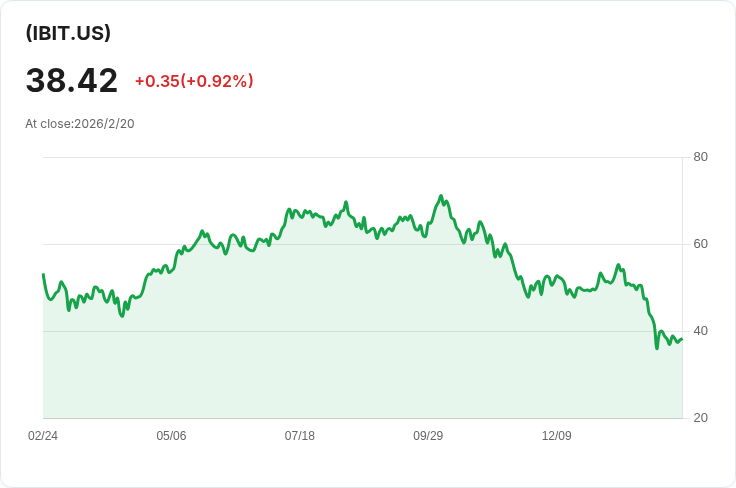Click the red +0.35(+0.92%) price change
The height and width of the screenshot is (488, 736).
[x=194, y=81]
